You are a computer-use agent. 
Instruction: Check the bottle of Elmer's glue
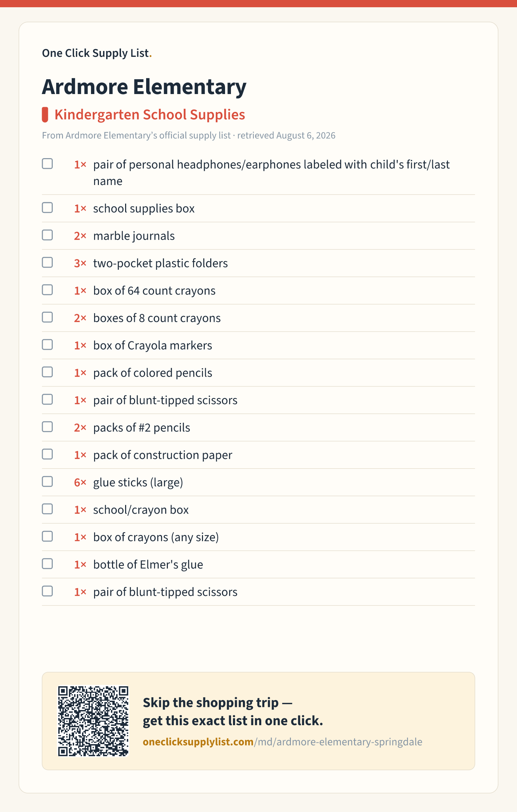tap(47, 564)
